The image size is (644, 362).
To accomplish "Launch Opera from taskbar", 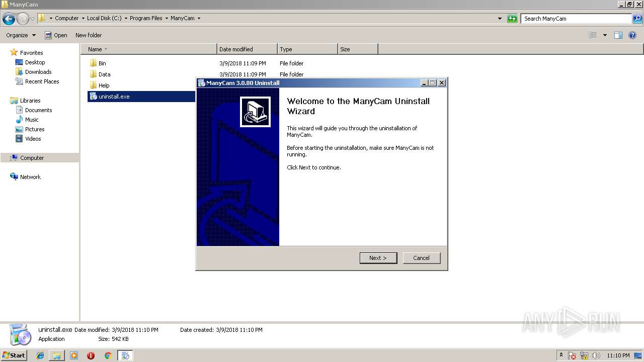I will tap(91, 355).
